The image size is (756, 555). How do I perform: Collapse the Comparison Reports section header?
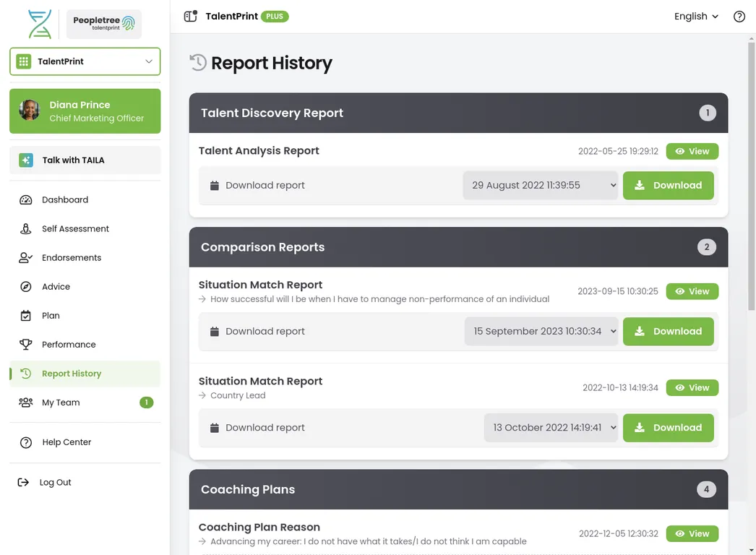pos(458,247)
